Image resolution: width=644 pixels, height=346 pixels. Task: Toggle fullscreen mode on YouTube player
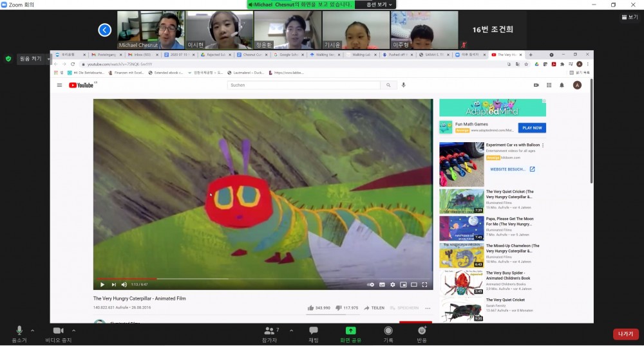425,284
